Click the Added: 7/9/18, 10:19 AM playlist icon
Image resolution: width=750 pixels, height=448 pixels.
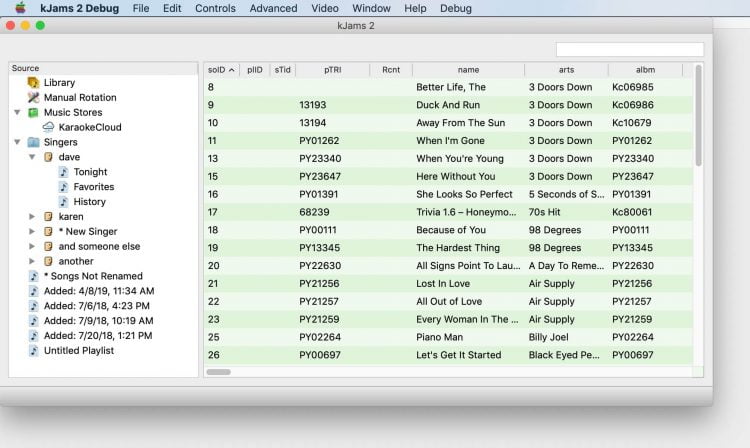33,320
